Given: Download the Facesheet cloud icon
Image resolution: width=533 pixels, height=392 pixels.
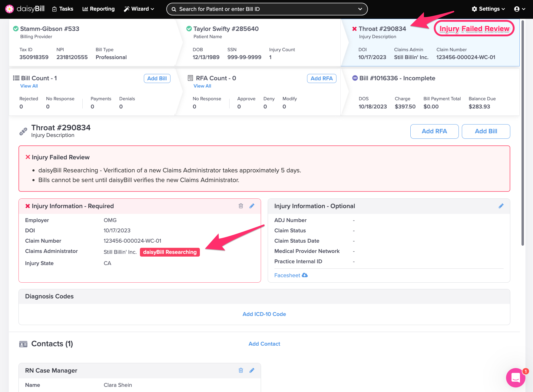Looking at the screenshot, I should 305,275.
